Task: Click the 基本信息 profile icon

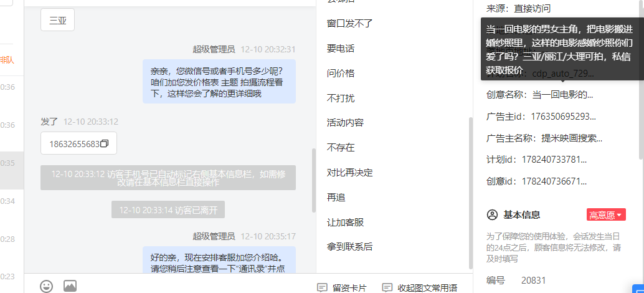Action: pyautogui.click(x=492, y=214)
